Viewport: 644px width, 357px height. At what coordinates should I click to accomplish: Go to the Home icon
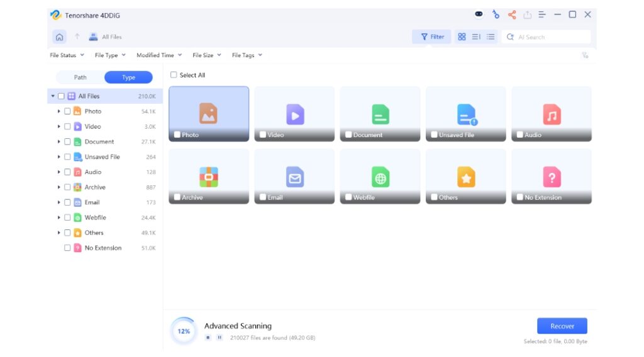point(60,37)
